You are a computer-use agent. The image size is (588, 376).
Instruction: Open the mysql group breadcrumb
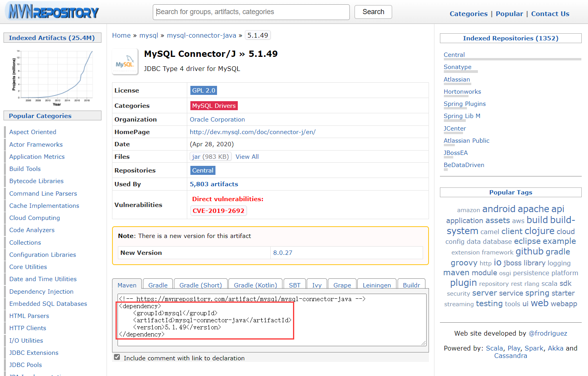coord(149,35)
